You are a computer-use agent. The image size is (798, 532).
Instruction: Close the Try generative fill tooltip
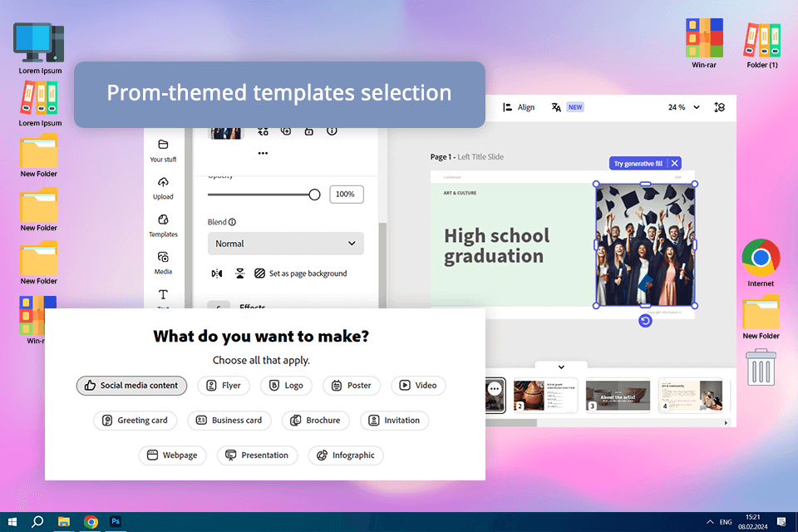point(674,164)
